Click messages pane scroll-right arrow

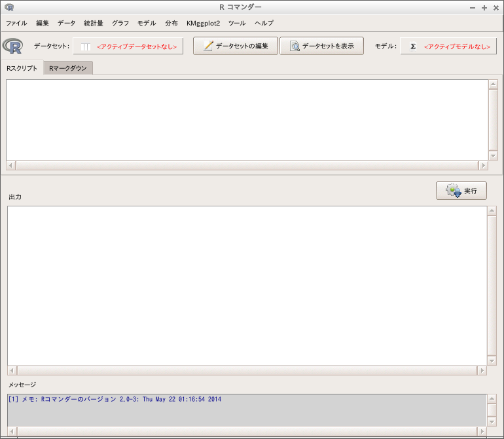(x=482, y=431)
